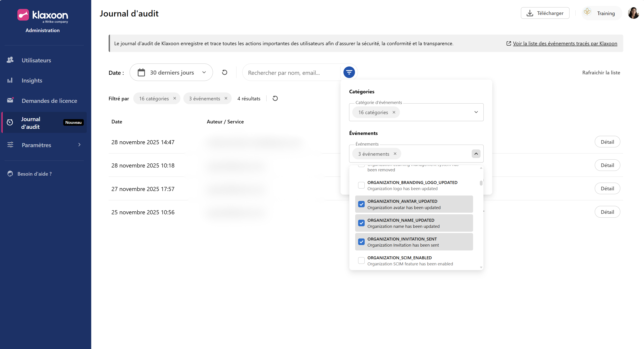Open Utilisateurs in the sidebar

pos(36,60)
